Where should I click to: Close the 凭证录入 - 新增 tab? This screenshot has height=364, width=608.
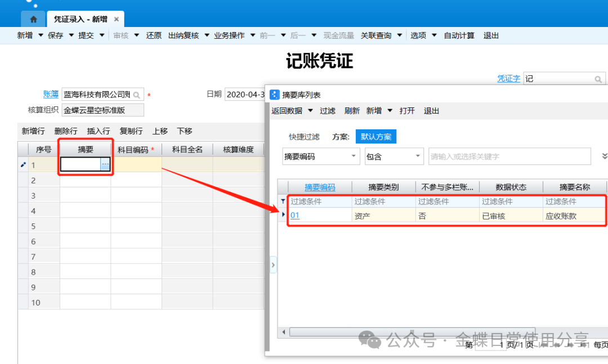117,19
